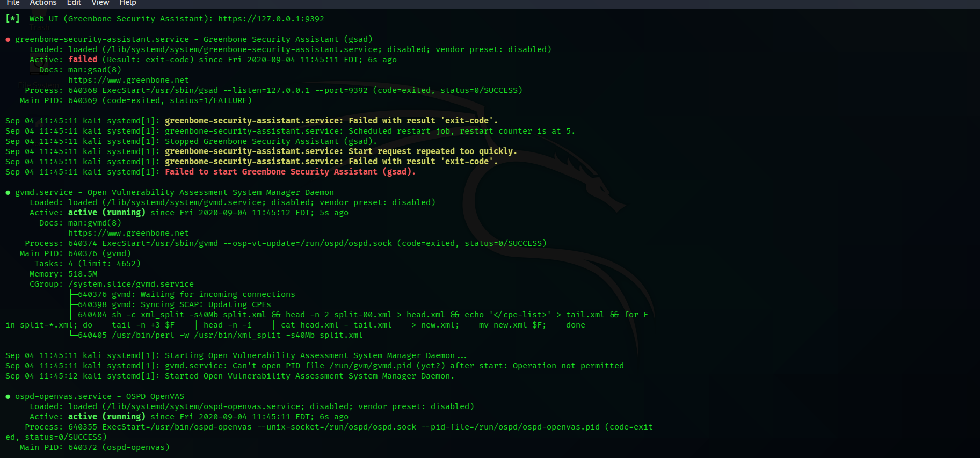Open the Help menu

[128, 3]
